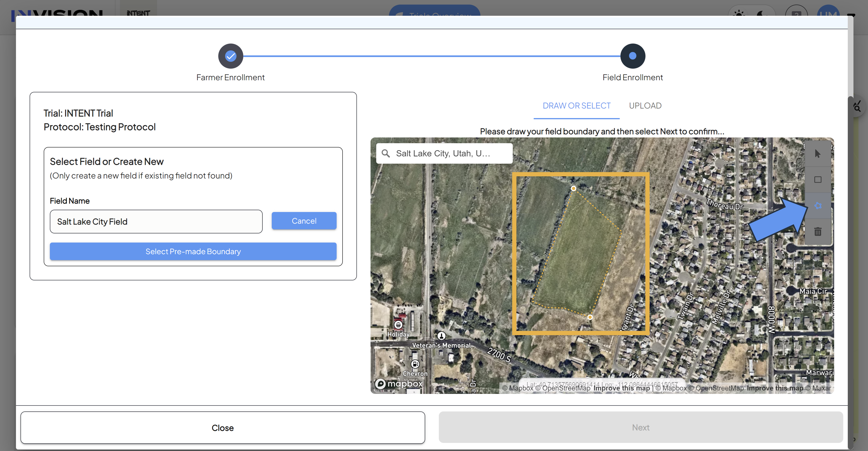Click top polygon vertex on field boundary
Screen dimensions: 868x451
(x=573, y=188)
